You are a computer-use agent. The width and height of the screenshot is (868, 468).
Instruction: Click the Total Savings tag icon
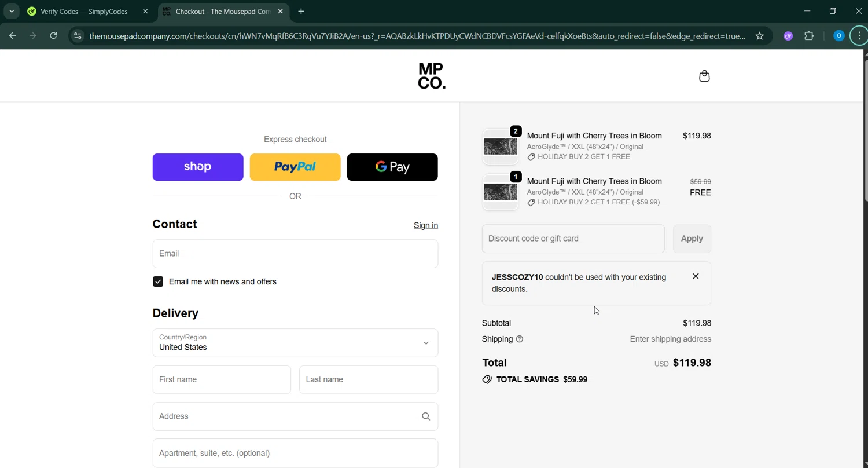click(487, 379)
